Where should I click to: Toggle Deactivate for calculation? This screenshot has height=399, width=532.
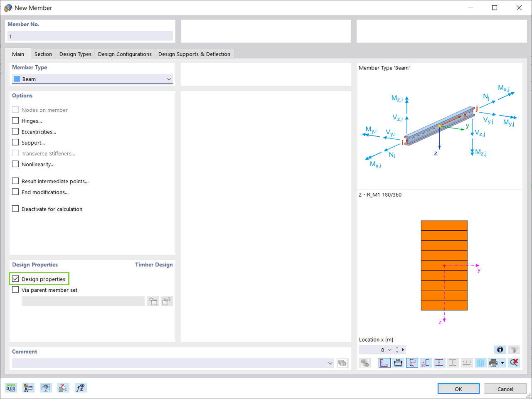pos(15,209)
